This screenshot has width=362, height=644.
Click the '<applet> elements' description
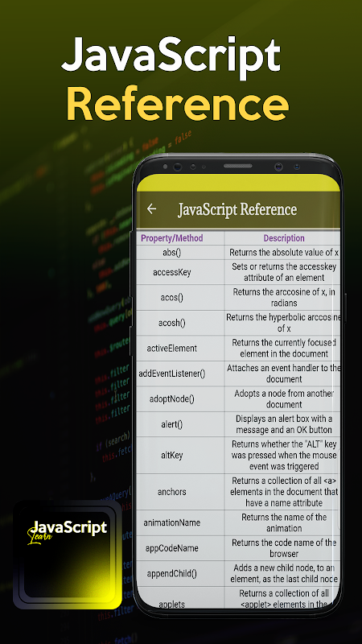coord(284,599)
